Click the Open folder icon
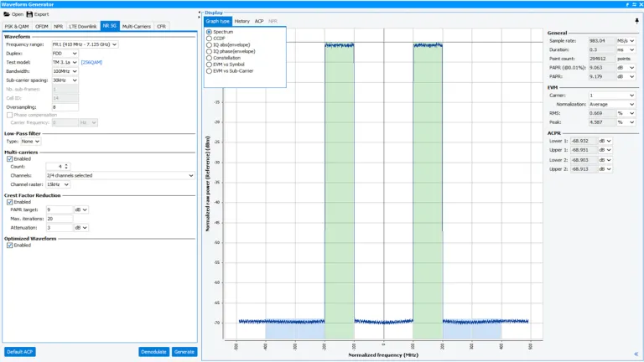The height and width of the screenshot is (362, 644). 7,14
